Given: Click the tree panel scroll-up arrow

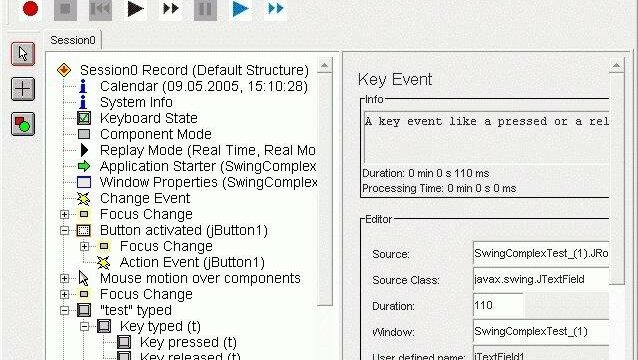Looking at the screenshot, I should (324, 65).
